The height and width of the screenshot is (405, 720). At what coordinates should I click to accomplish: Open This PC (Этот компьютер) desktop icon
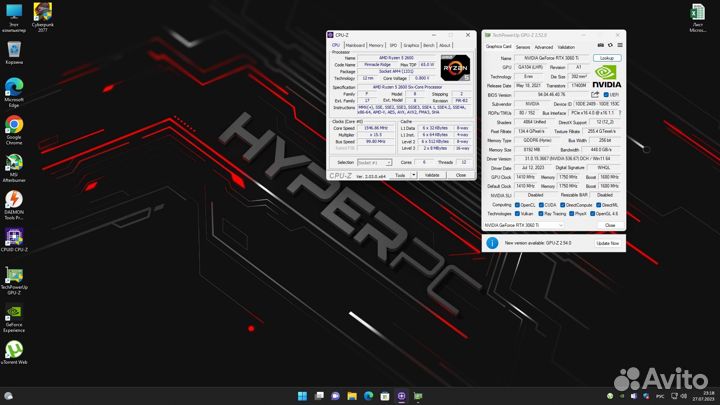pyautogui.click(x=14, y=17)
